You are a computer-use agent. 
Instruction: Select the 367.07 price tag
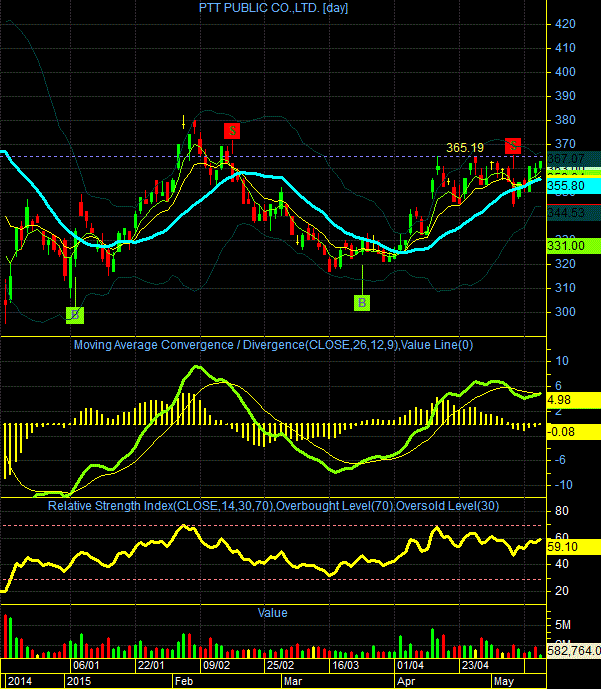pos(574,159)
